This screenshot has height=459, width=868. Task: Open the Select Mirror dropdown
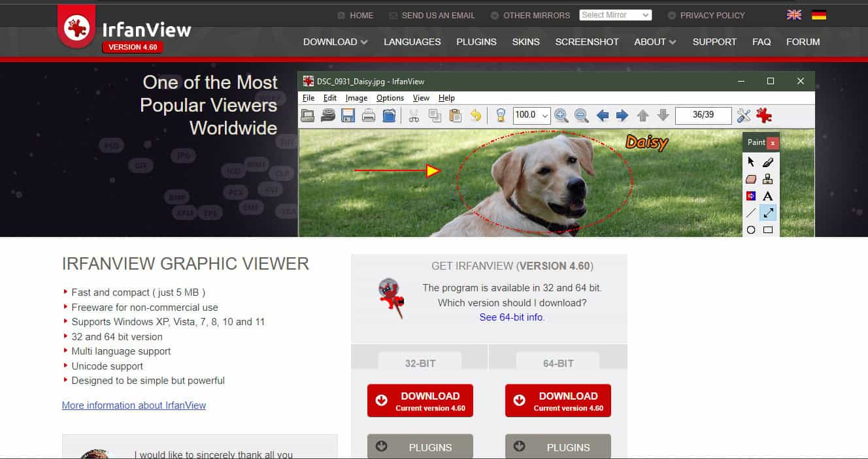[615, 15]
